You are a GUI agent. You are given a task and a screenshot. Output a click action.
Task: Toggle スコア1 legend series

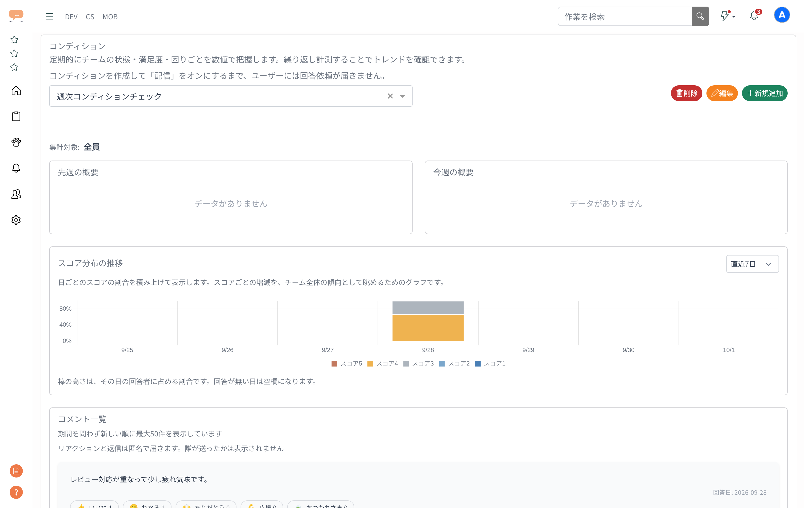(x=490, y=363)
